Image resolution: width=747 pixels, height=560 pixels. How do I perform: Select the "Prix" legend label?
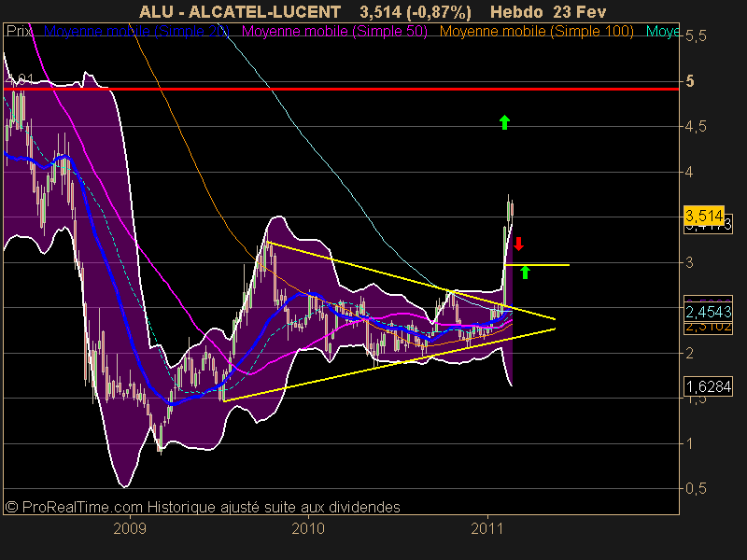click(19, 32)
